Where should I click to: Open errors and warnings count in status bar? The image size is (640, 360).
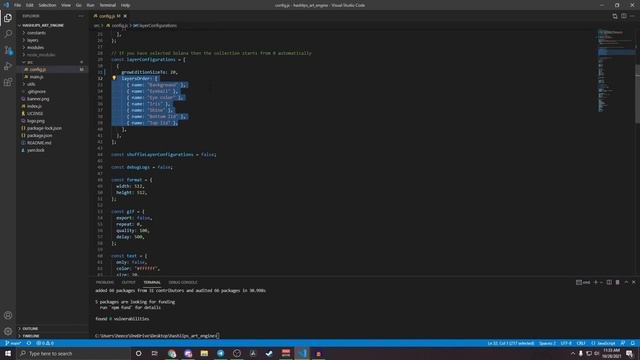pos(45,343)
